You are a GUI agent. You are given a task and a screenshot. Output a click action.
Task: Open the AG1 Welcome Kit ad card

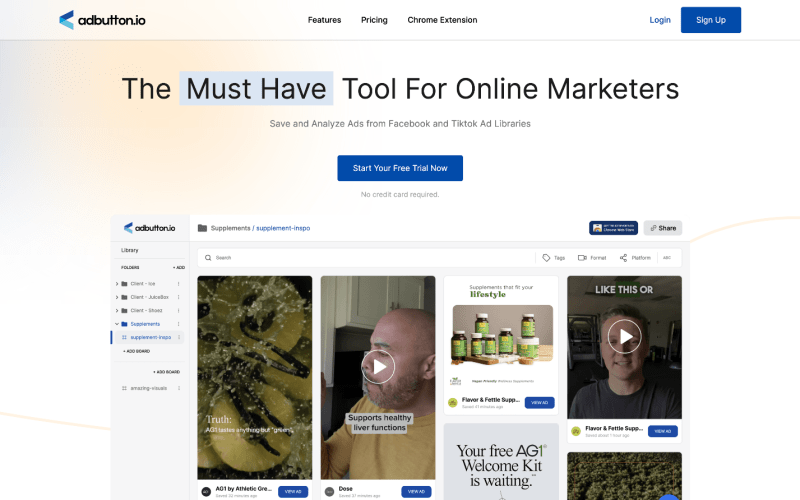(x=502, y=462)
